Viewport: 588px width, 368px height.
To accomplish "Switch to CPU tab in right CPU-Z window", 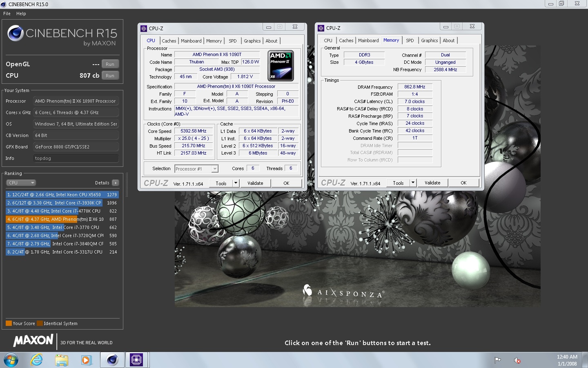I will [x=328, y=40].
